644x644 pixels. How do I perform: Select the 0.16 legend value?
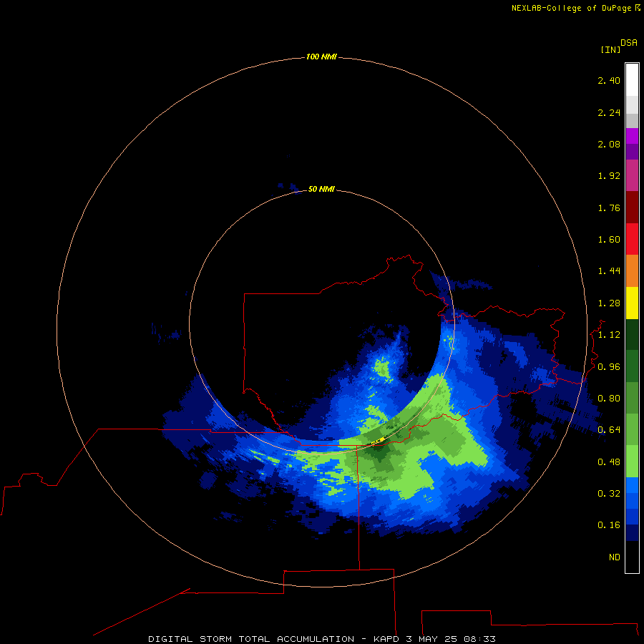[x=609, y=525]
